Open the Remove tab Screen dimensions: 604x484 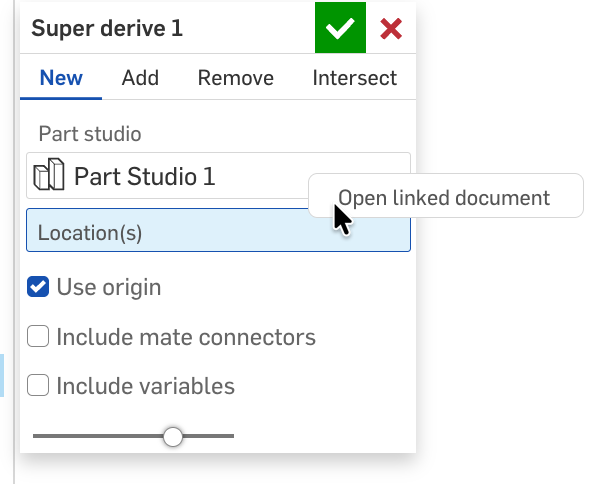click(235, 78)
